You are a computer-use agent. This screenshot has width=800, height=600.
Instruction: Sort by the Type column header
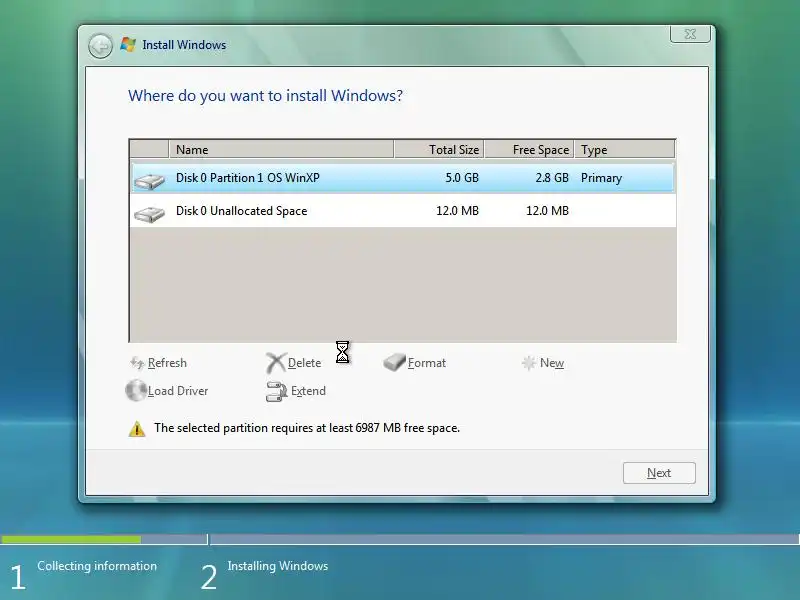coord(624,149)
